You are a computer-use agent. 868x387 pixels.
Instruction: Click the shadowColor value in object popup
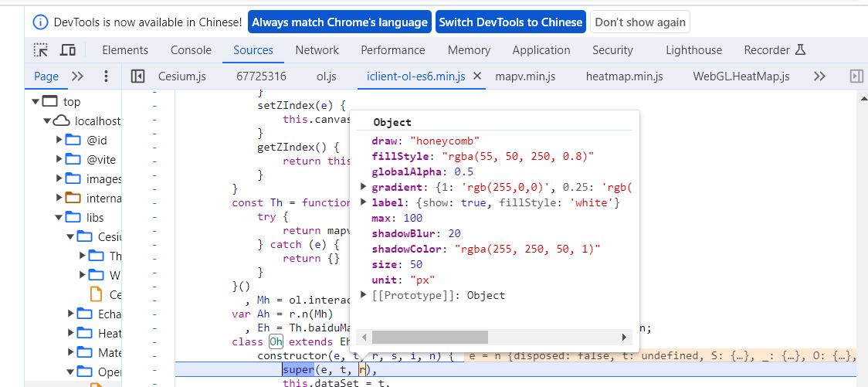(527, 250)
